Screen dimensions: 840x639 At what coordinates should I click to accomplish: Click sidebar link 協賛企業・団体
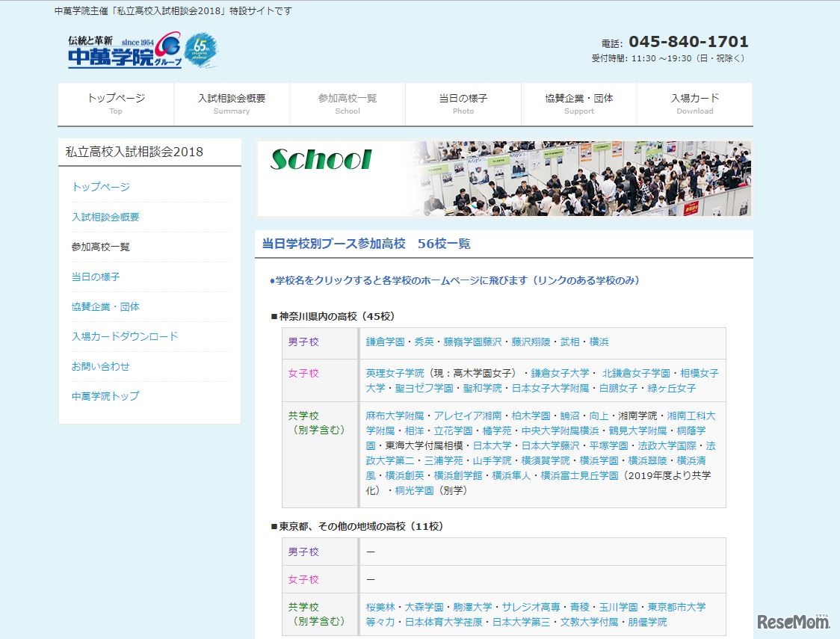point(105,307)
